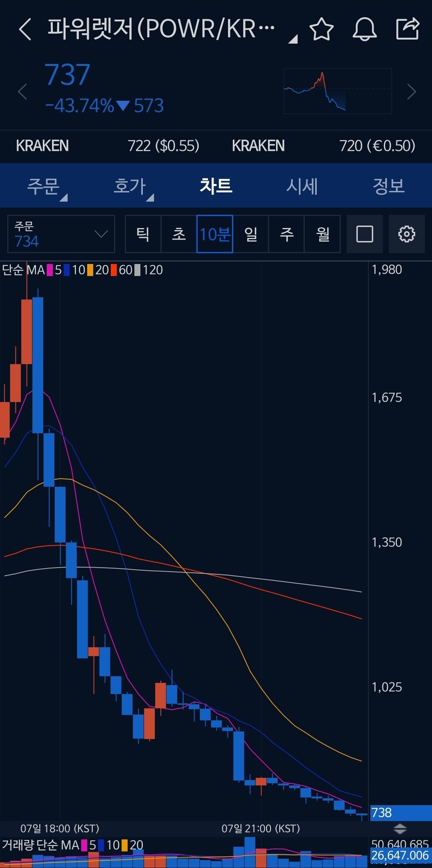Click the pink MA 5 color swatch

click(50, 270)
